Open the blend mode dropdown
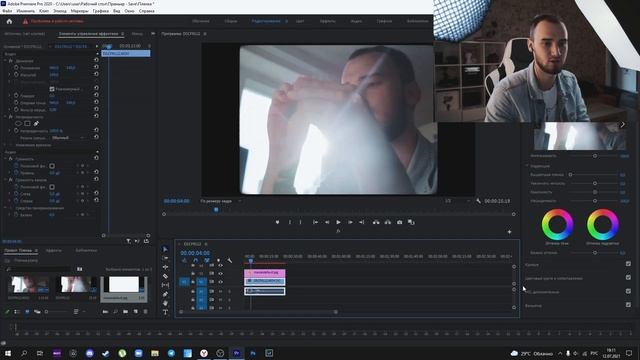640x360 pixels. click(x=68, y=138)
